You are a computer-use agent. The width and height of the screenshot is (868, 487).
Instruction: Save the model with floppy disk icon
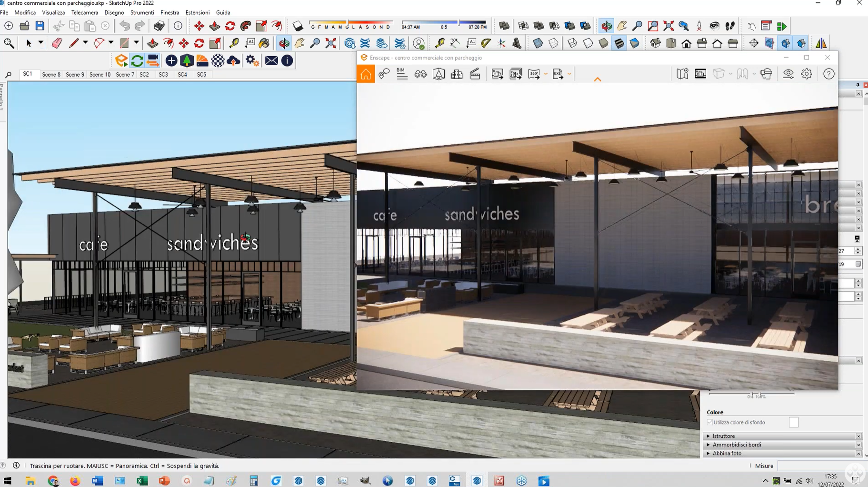[40, 26]
